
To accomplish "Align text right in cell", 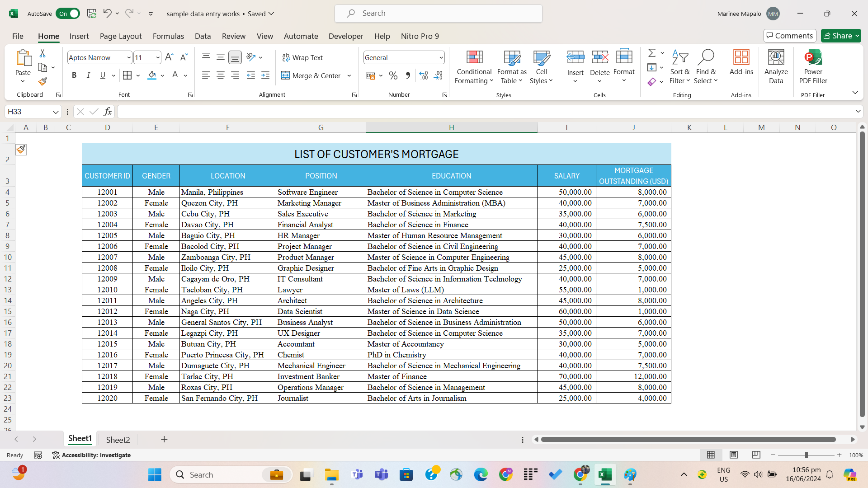I will 235,75.
